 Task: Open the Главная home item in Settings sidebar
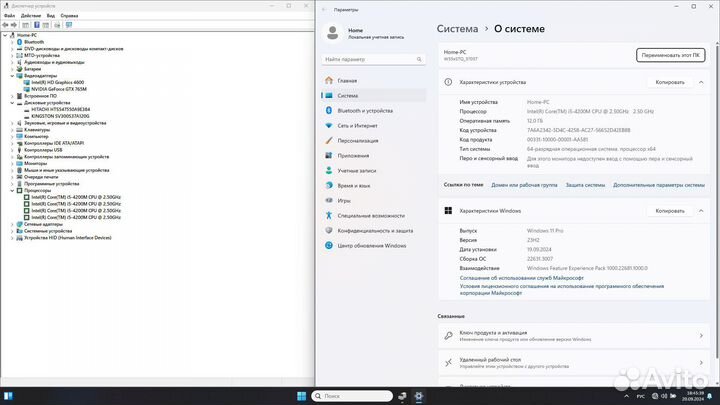pyautogui.click(x=373, y=80)
